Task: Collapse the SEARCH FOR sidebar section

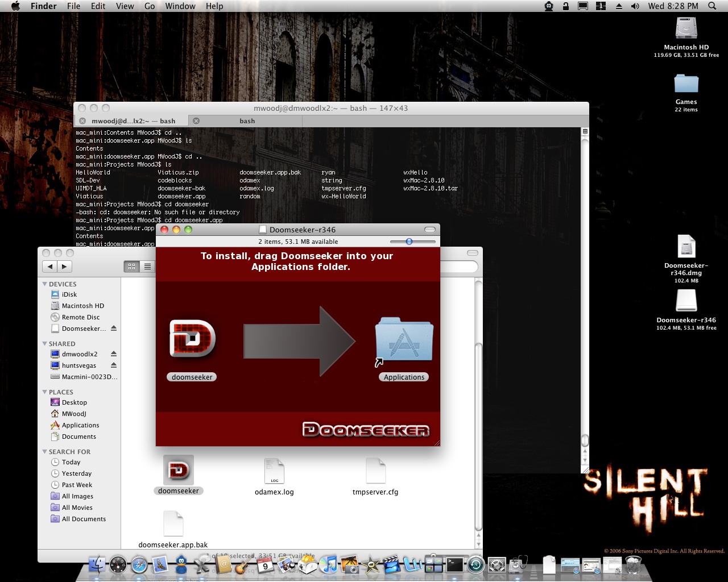Action: click(x=45, y=451)
